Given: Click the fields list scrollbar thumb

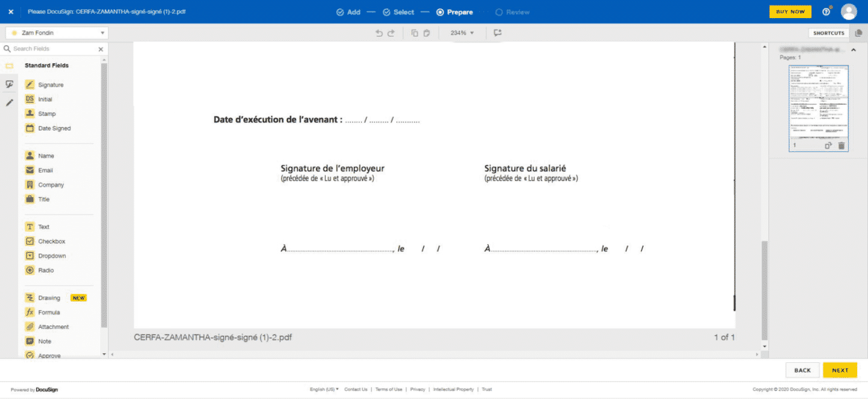Looking at the screenshot, I should coord(104,195).
